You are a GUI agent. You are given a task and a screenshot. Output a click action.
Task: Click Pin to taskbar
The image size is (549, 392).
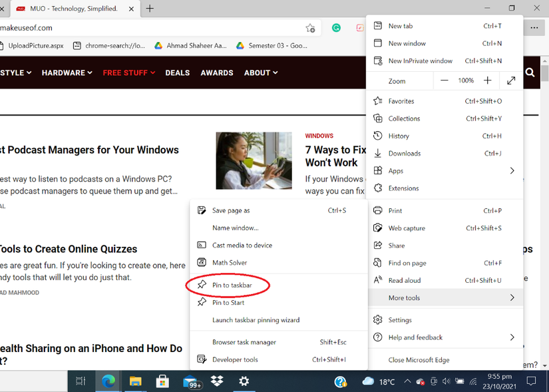pyautogui.click(x=279, y=285)
